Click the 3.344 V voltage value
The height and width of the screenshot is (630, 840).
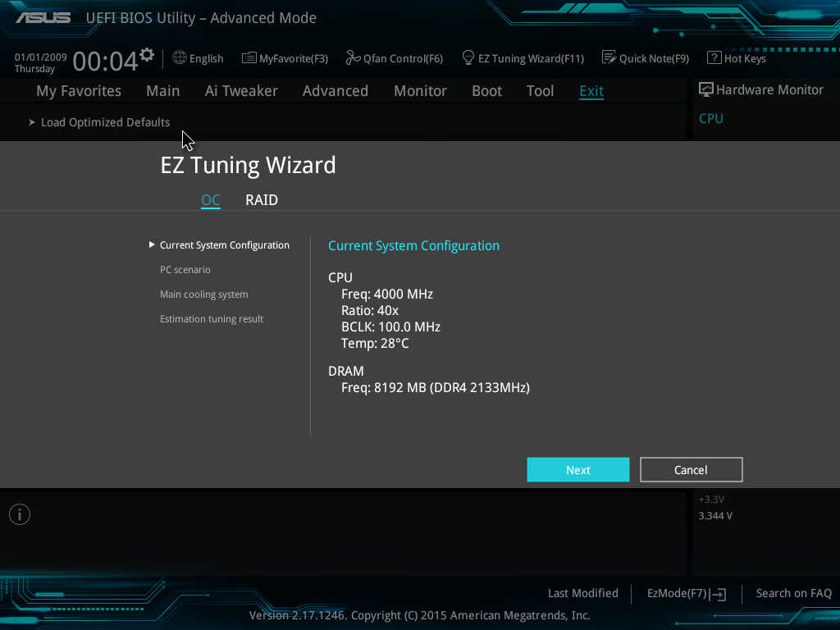pos(715,516)
